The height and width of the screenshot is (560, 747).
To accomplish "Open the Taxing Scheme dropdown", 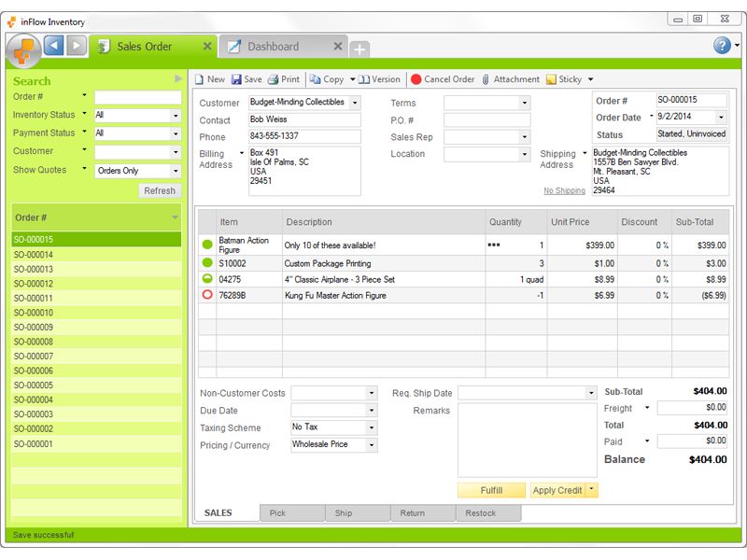I will (371, 427).
